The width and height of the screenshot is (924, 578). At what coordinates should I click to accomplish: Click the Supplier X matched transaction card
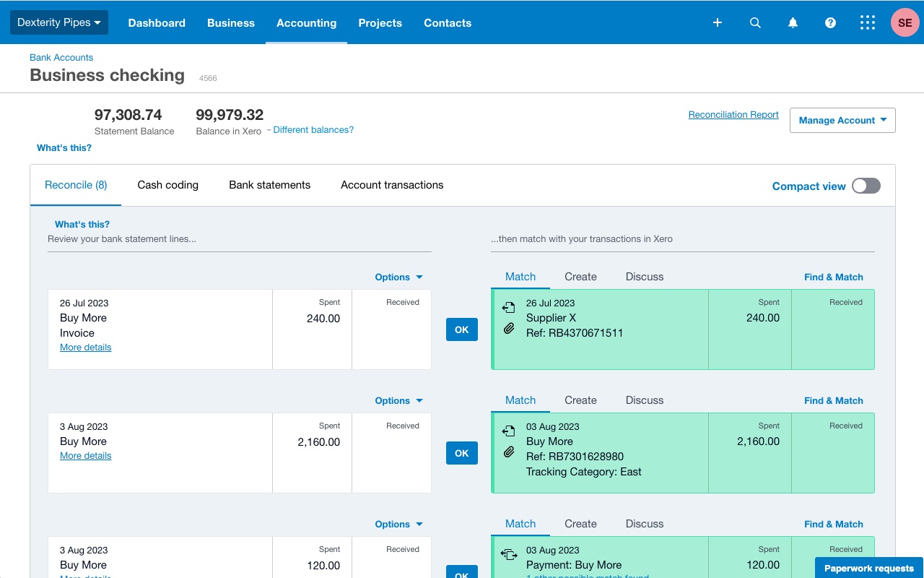(683, 329)
